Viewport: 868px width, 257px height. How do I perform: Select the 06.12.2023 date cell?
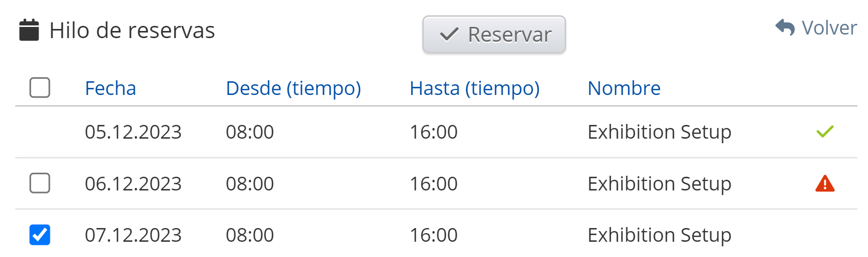click(x=133, y=184)
